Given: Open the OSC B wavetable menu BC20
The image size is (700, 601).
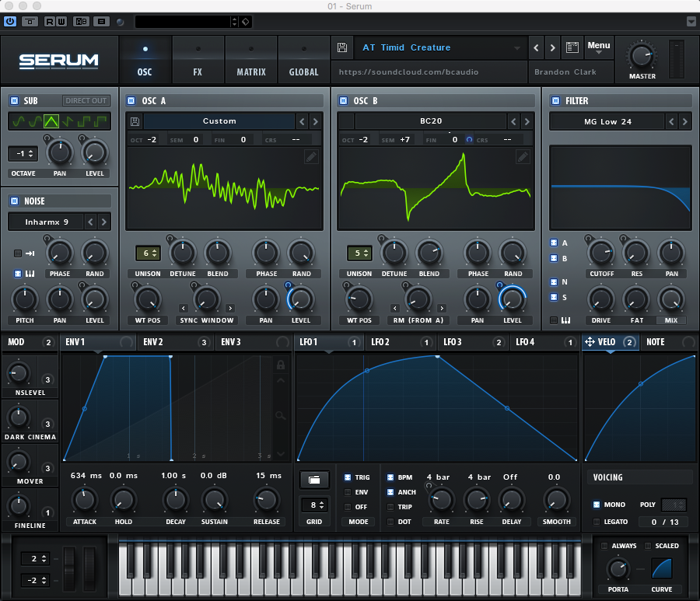Looking at the screenshot, I should [x=431, y=121].
